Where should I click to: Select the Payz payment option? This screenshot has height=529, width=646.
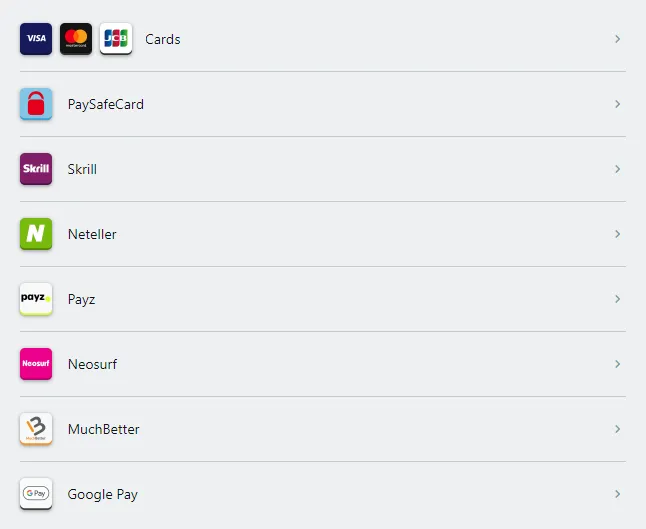point(81,300)
